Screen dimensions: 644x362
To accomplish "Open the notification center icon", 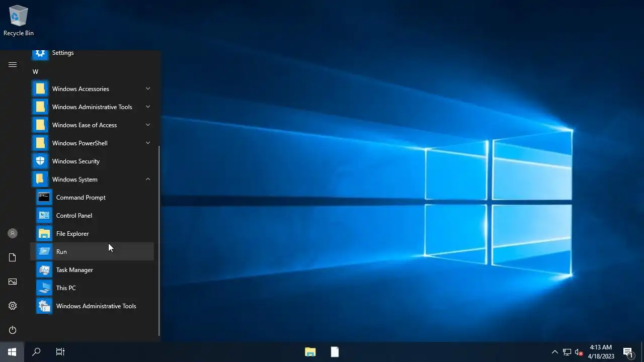I will coord(628,352).
